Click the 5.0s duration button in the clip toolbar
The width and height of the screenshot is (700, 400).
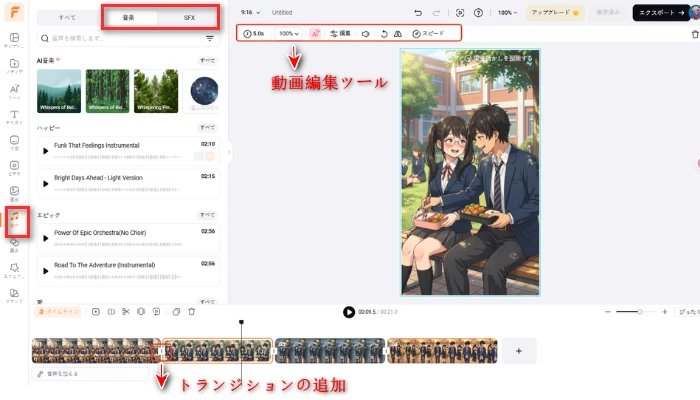tap(254, 33)
